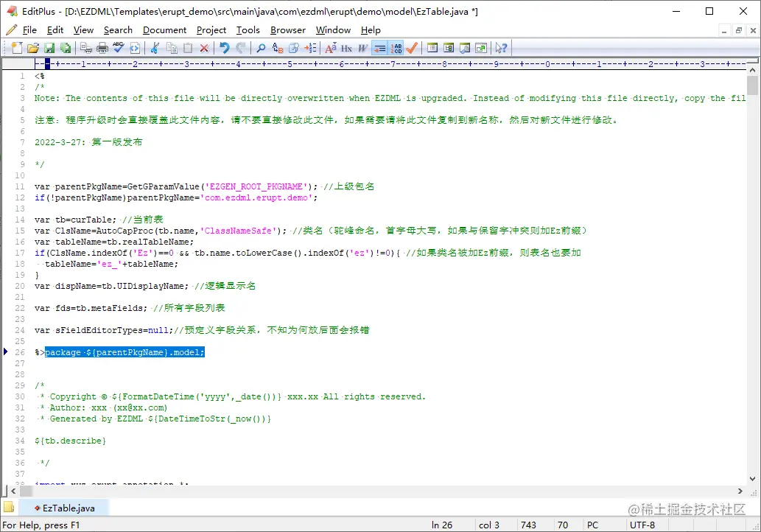The width and height of the screenshot is (761, 532).
Task: Click the vertical scrollbar down arrow
Action: tap(752, 479)
